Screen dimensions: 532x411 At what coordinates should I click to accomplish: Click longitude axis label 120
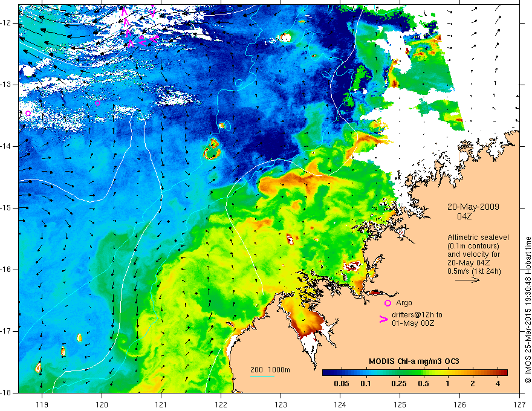(x=102, y=404)
